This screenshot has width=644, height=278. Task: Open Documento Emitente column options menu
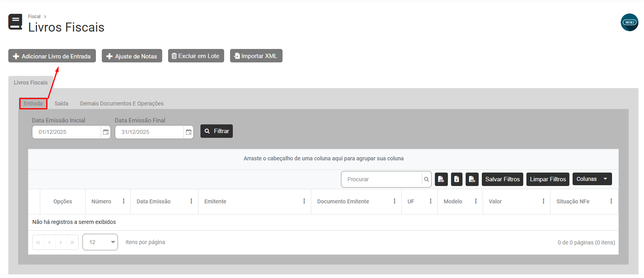pos(395,201)
